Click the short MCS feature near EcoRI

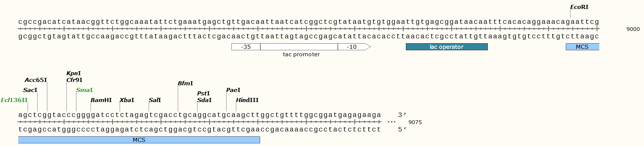[x=582, y=47]
